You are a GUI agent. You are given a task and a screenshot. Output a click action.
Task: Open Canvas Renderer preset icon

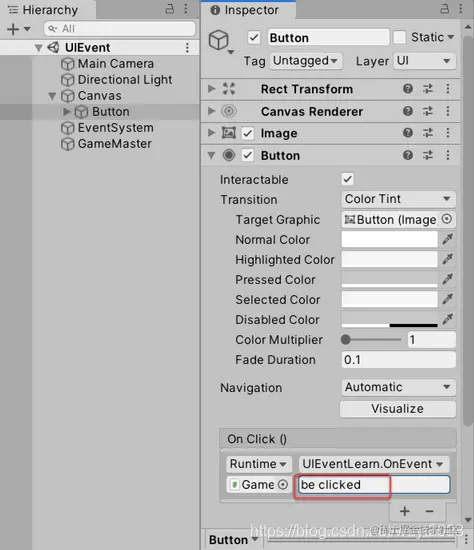(x=428, y=111)
